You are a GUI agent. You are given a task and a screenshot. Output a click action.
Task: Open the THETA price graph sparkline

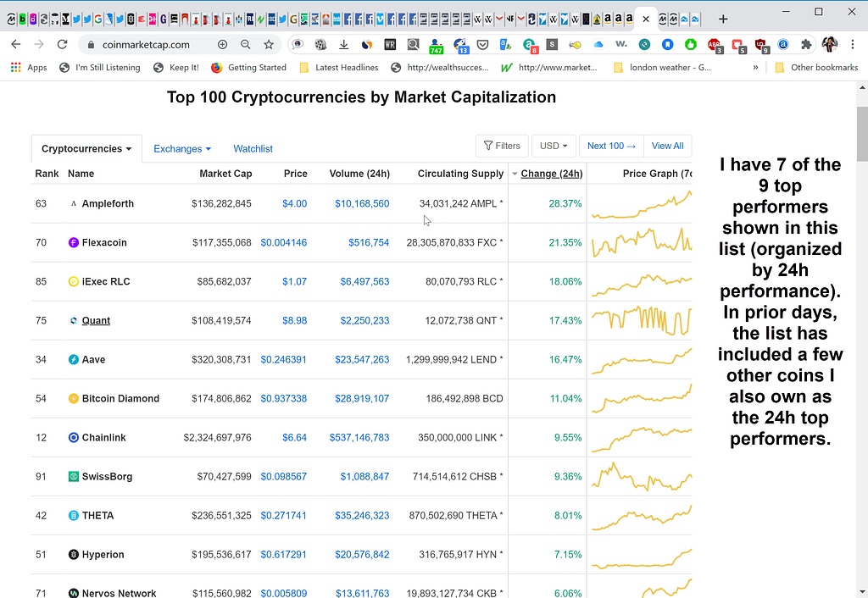click(x=642, y=518)
